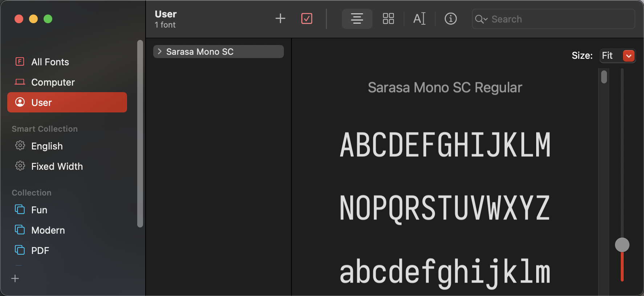Click the English gear icon
This screenshot has height=296, width=644.
pos(20,145)
